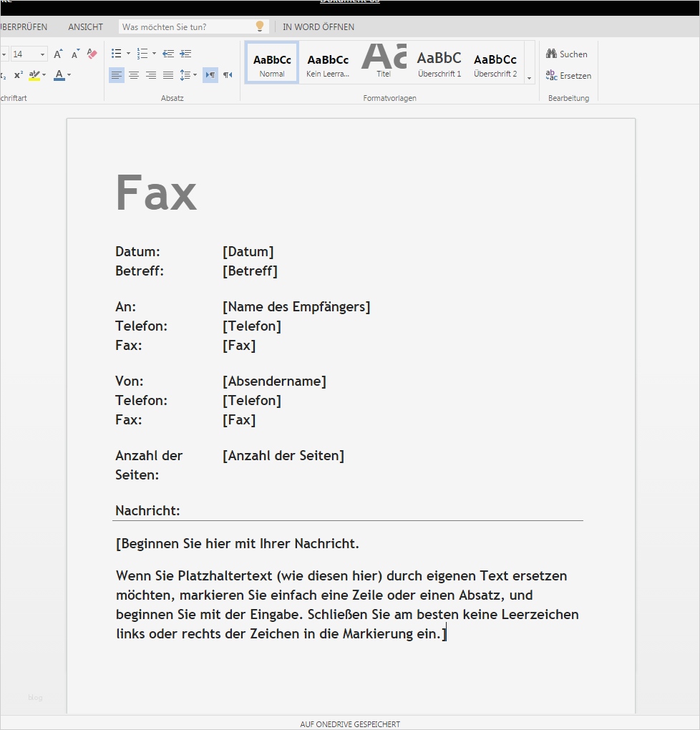Grow font size with the larger A icon
The image size is (700, 730).
click(x=57, y=53)
